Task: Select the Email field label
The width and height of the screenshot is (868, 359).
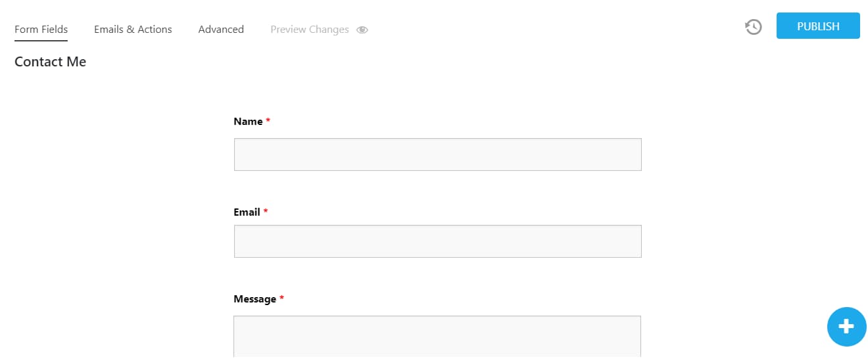Action: [x=247, y=212]
